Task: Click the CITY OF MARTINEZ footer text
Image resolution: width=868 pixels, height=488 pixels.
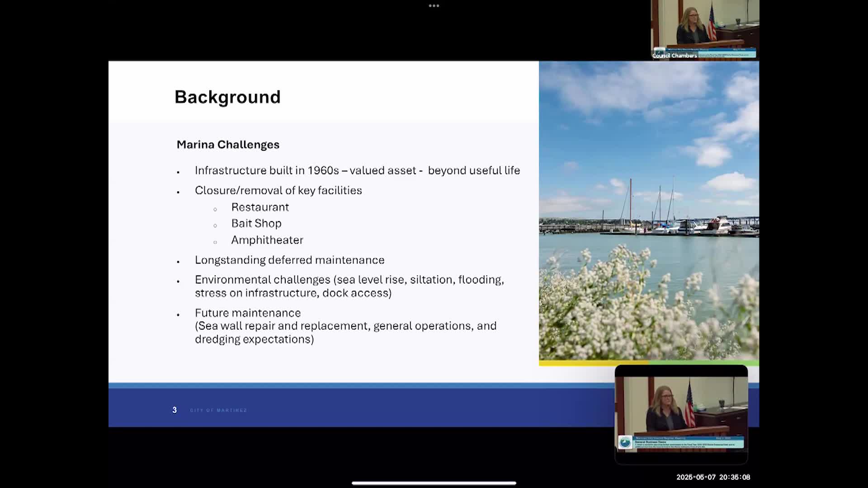Action: [x=218, y=410]
